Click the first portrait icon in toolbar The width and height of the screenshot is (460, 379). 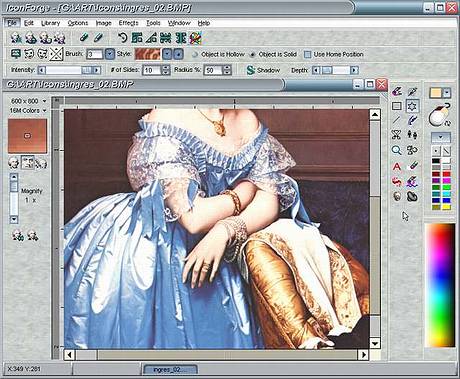tap(16, 38)
